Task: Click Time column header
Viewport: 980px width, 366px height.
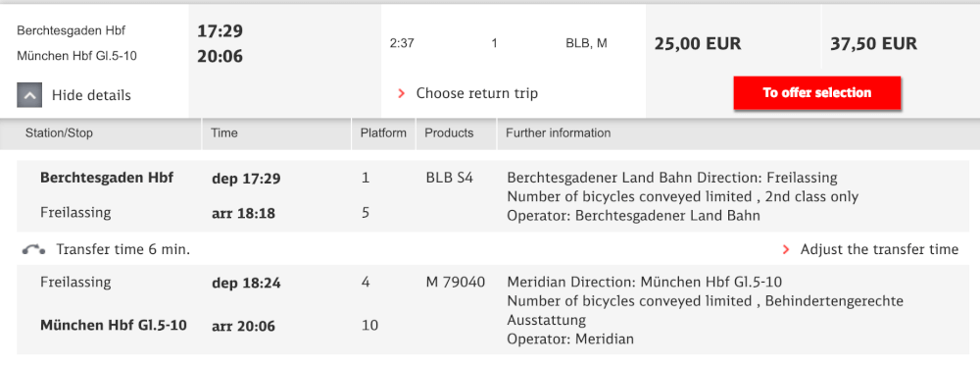Action: [224, 133]
